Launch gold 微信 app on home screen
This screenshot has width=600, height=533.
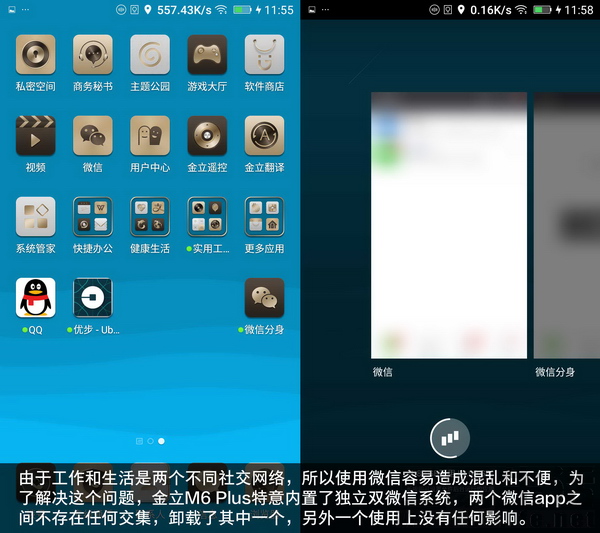click(x=93, y=135)
